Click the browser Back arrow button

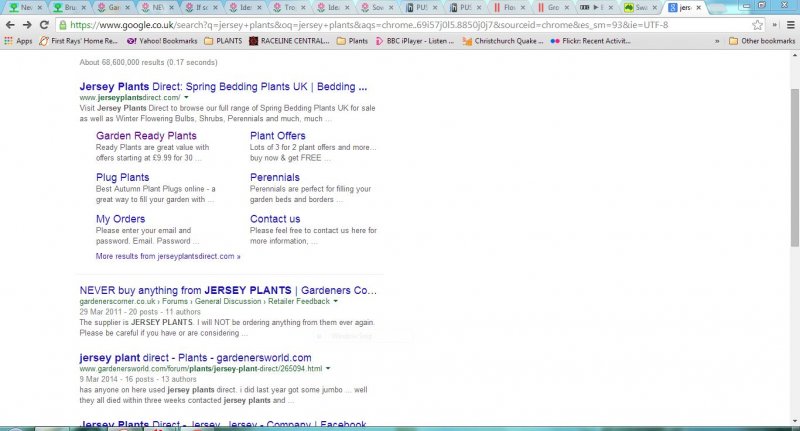(10, 25)
